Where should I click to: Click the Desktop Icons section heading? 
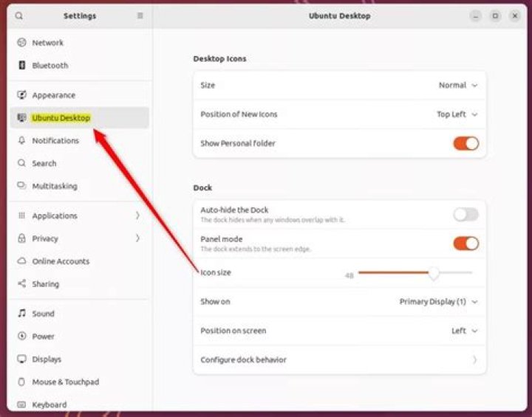click(219, 58)
